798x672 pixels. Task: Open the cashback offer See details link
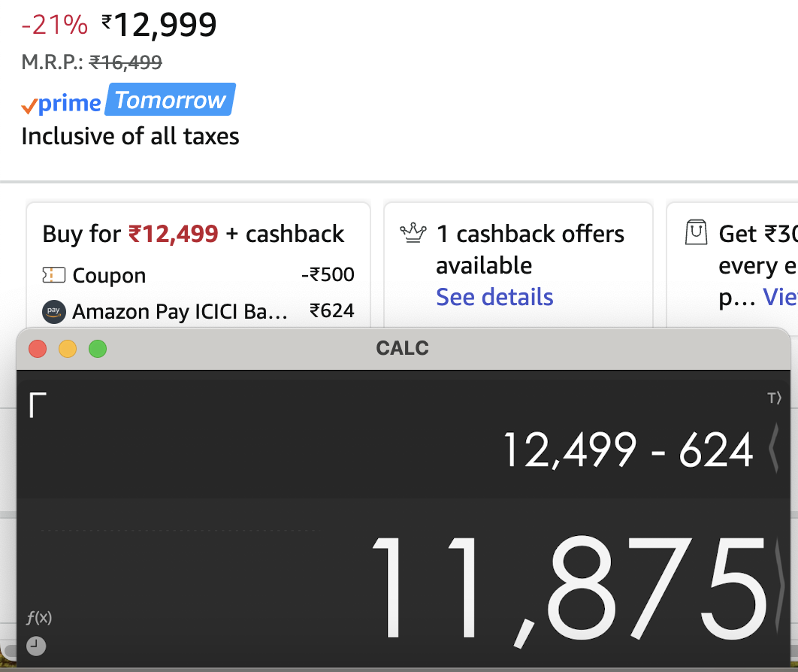point(494,297)
